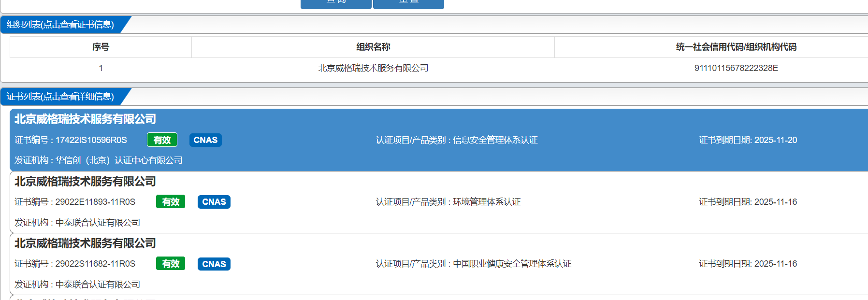
Task: Click 统一社会信用代码/组织机构代码 column header
Action: [736, 47]
